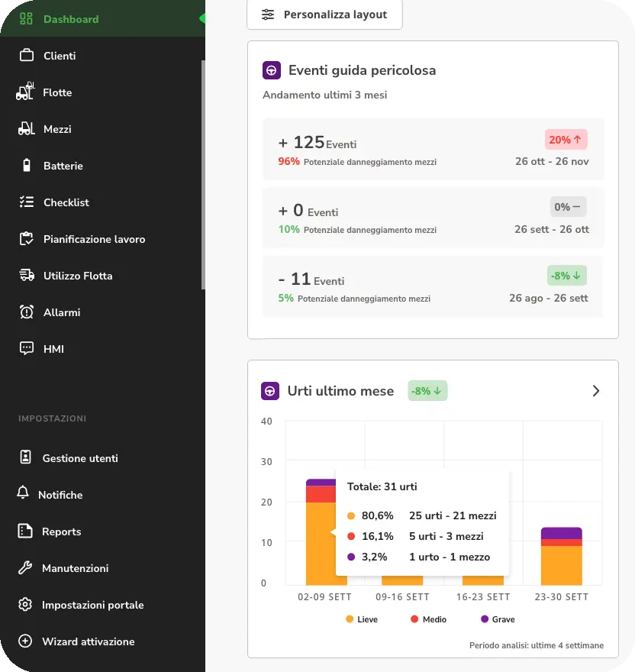
Task: Click the Notifiche bell icon
Action: [23, 494]
